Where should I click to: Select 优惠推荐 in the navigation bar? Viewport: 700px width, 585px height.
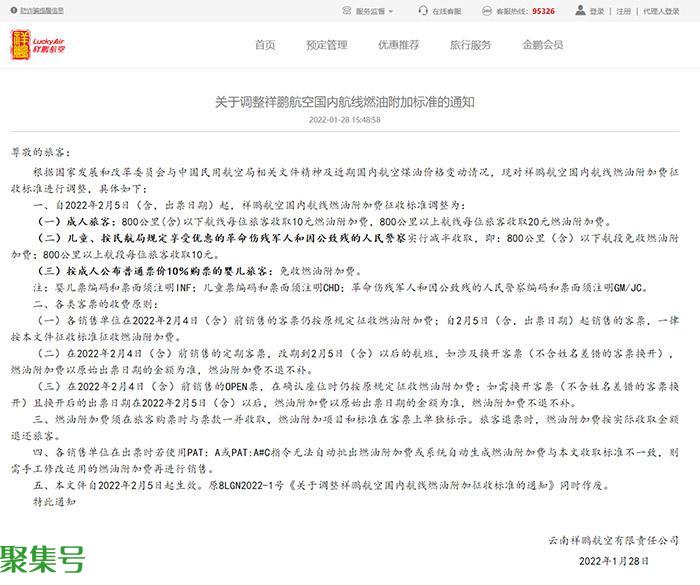[398, 45]
